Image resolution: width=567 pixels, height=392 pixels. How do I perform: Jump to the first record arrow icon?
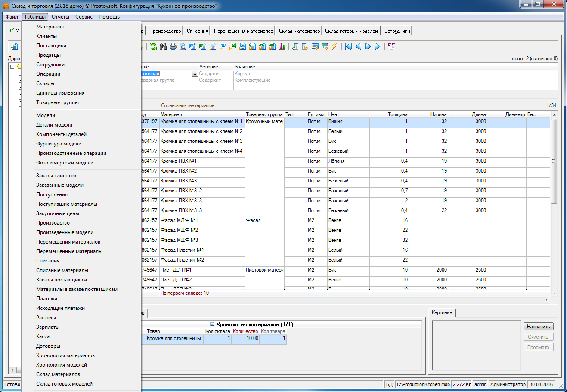(348, 46)
